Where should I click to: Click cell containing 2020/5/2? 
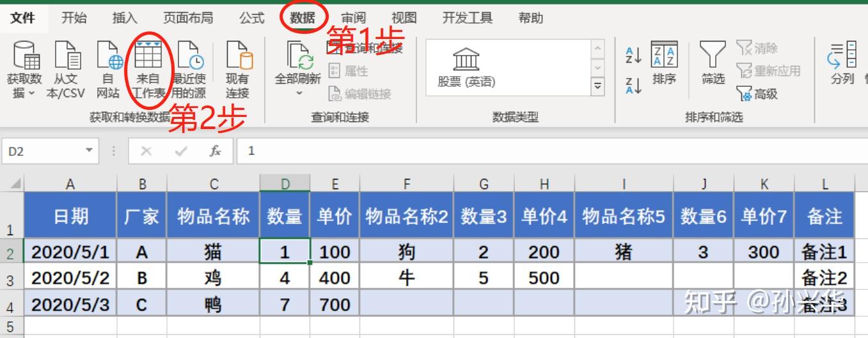click(70, 278)
